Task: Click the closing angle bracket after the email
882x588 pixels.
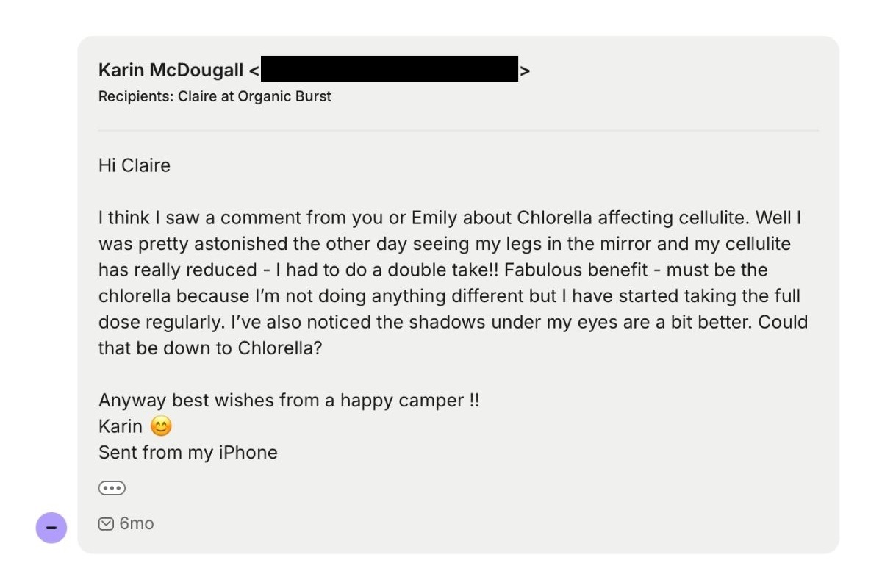Action: 525,71
